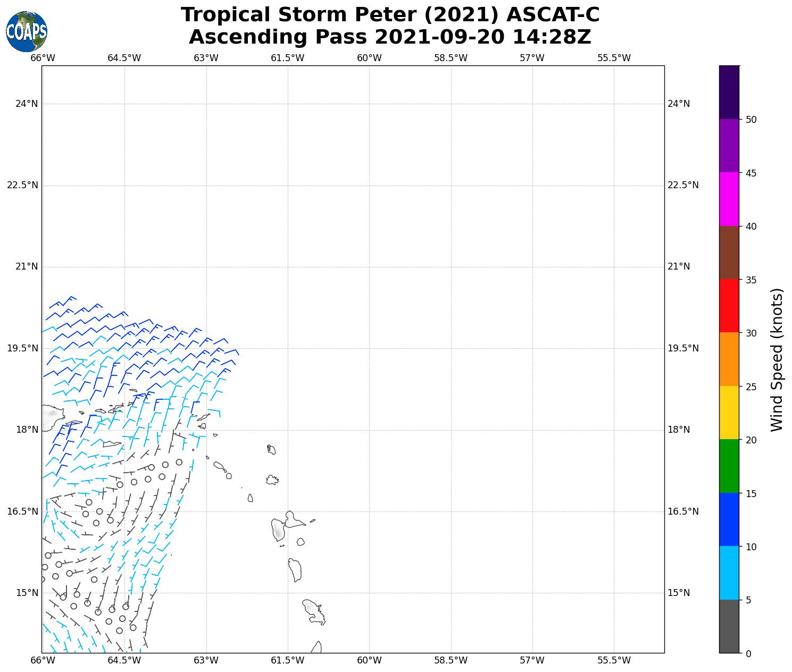This screenshot has height=672, width=792.
Task: Click the Wind Speed (knots) colorbar label
Action: click(777, 360)
